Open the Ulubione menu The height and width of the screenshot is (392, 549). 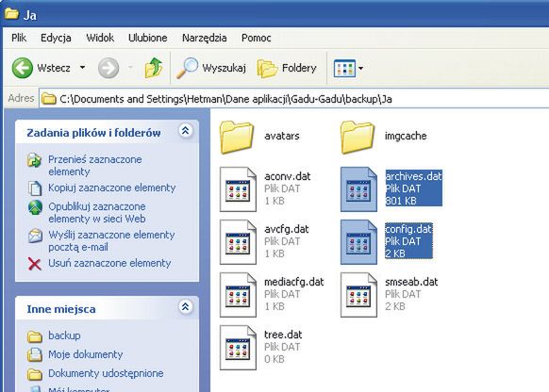(x=148, y=38)
